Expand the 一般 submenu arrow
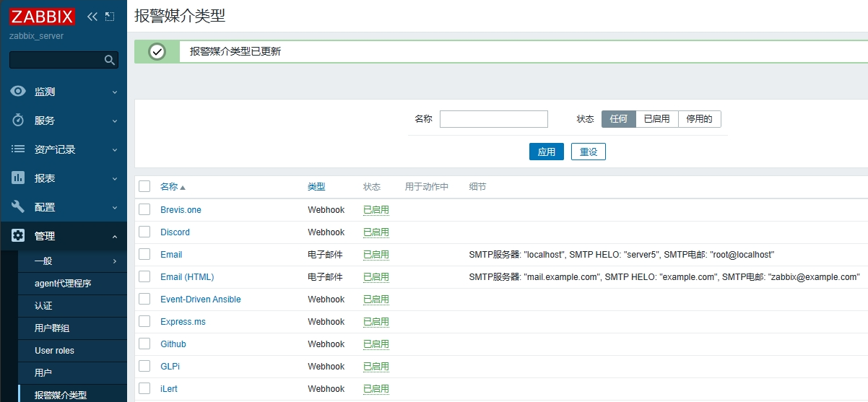 [114, 261]
